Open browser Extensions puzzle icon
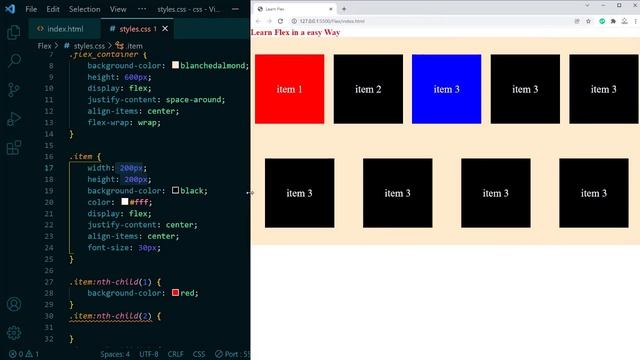This screenshot has width=640, height=360. [x=613, y=21]
